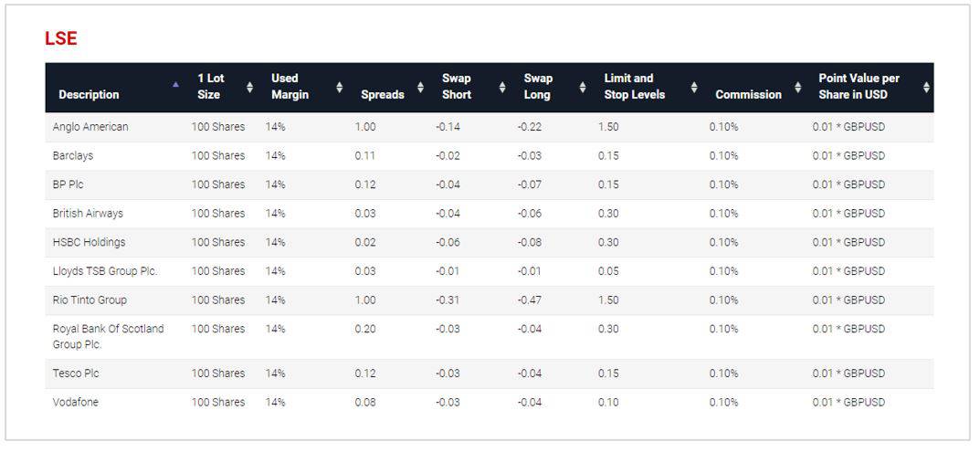Select Rio Tinto Group row
Image resolution: width=980 pixels, height=452 pixels.
point(490,300)
